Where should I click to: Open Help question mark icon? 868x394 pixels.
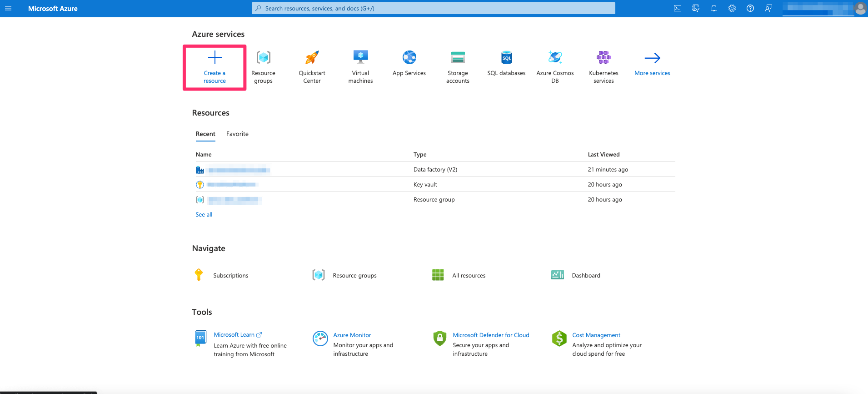[750, 8]
